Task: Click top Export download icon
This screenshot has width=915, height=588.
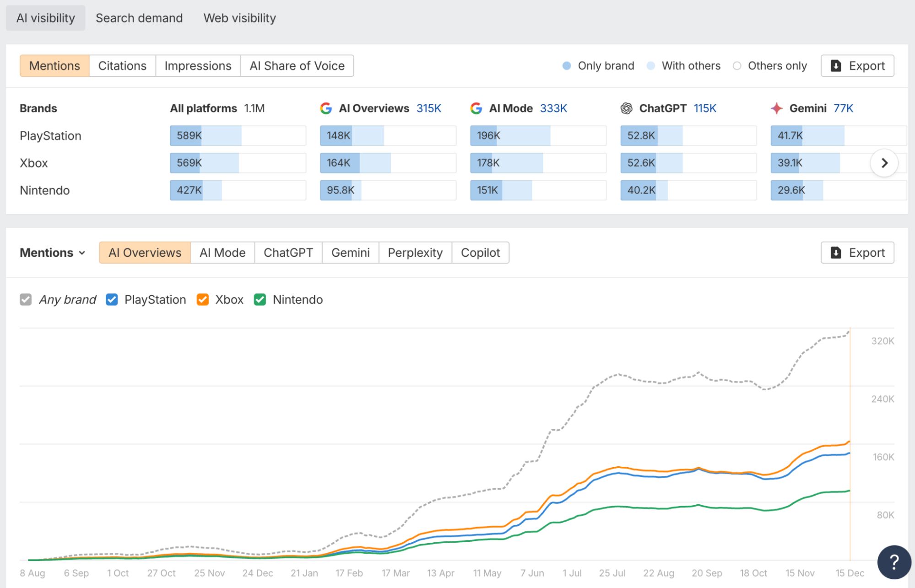Action: [836, 66]
